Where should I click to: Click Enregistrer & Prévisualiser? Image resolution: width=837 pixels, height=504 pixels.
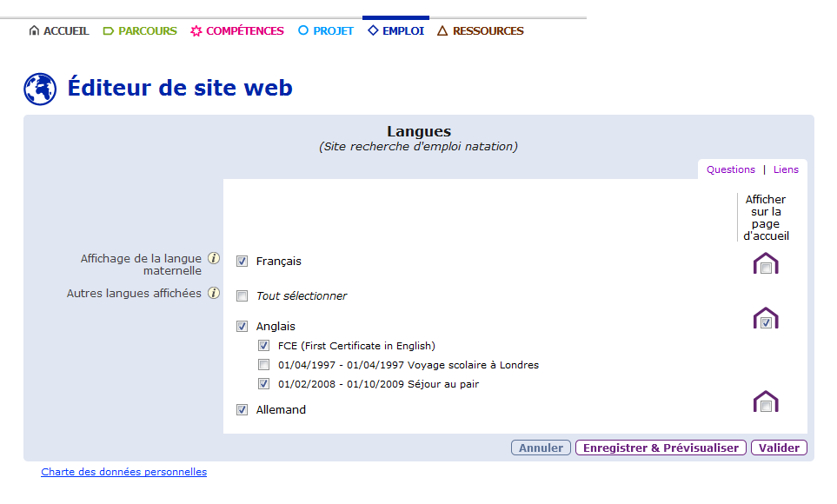pos(661,448)
